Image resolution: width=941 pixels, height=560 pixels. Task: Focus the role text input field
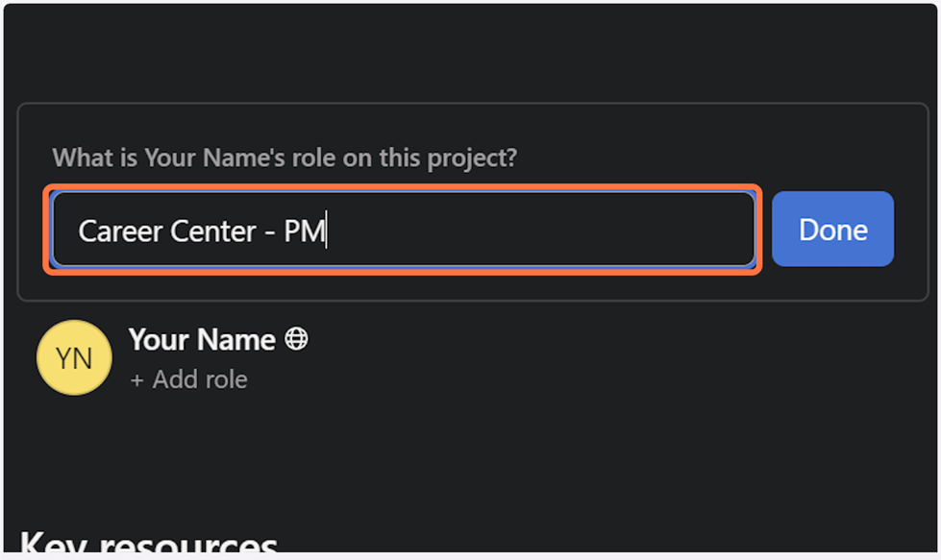pos(403,231)
